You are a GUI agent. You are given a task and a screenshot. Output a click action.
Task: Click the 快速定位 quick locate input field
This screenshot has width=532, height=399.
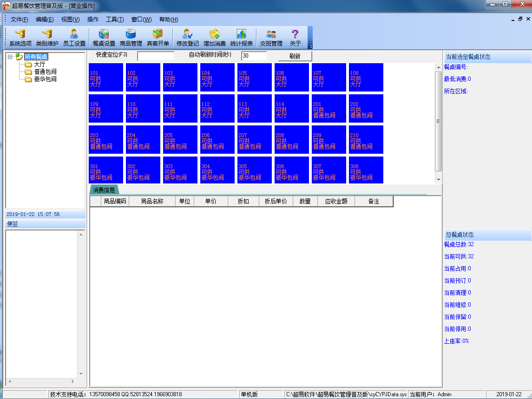[x=156, y=56]
